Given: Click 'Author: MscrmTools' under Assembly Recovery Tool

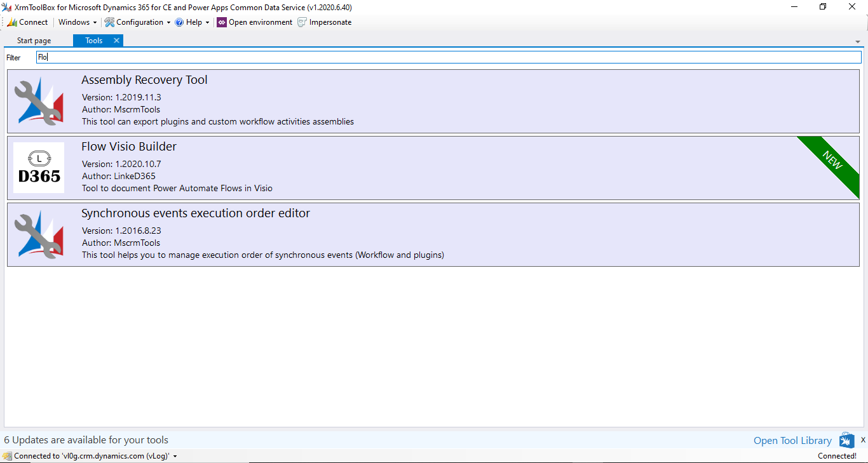Looking at the screenshot, I should [x=121, y=109].
